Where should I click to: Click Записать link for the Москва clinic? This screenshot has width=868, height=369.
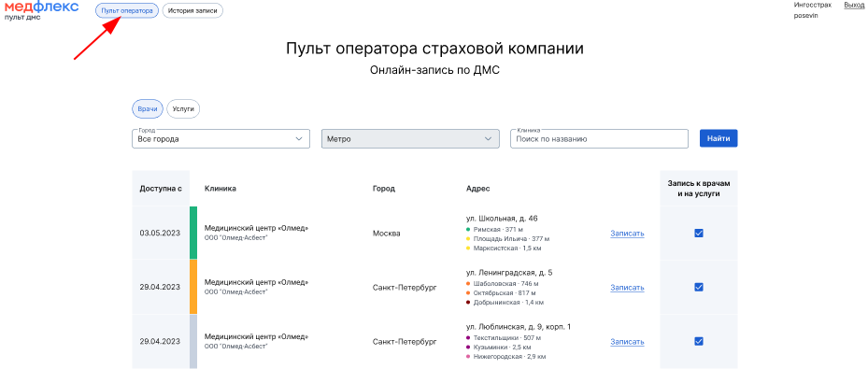point(627,234)
